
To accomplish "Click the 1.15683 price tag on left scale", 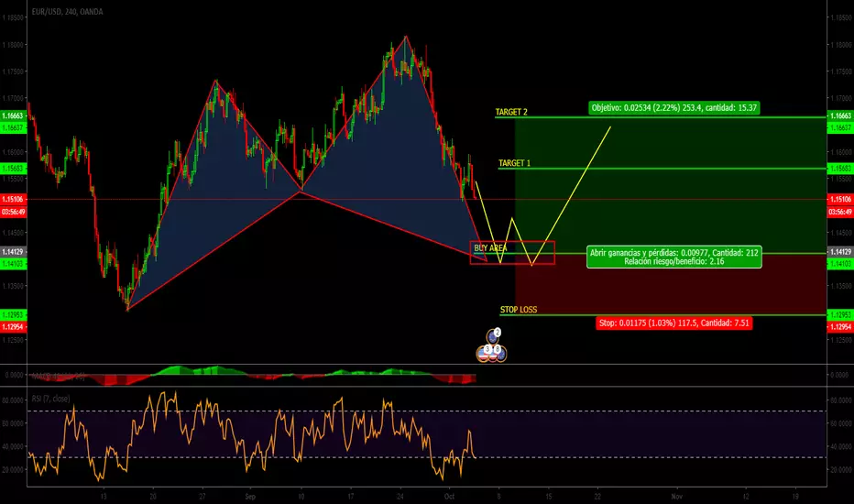I will tap(13, 169).
